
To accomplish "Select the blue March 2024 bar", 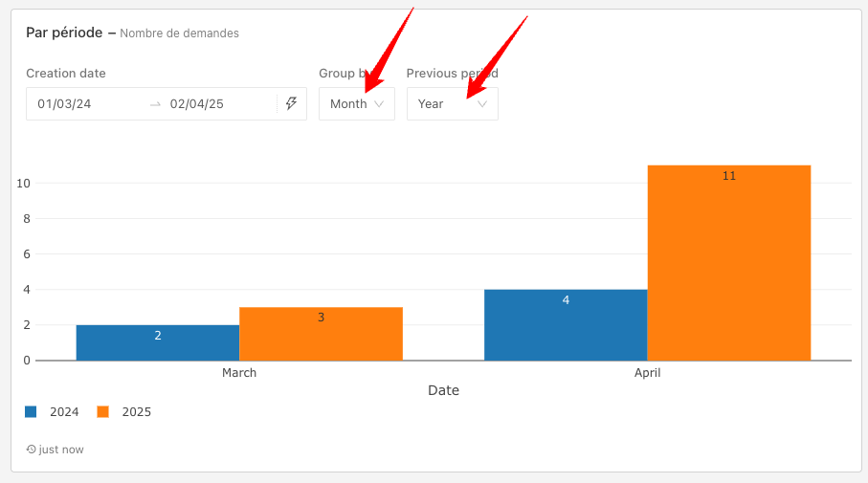I will click(x=158, y=342).
